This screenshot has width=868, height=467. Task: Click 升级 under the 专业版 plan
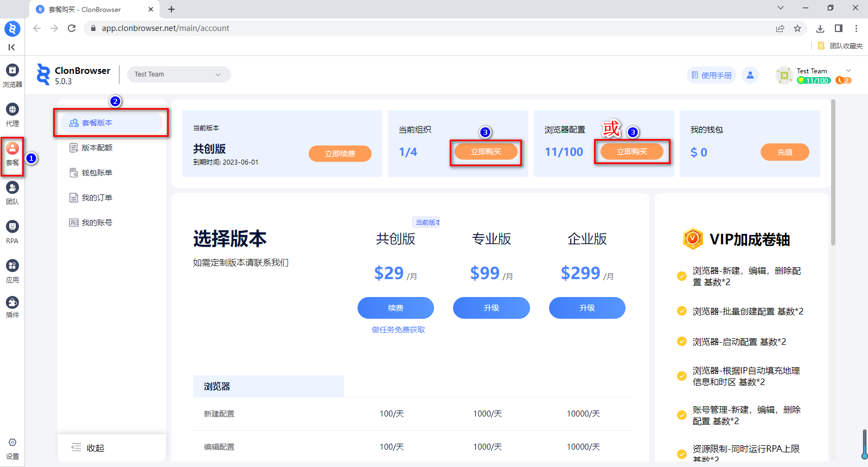coord(492,308)
